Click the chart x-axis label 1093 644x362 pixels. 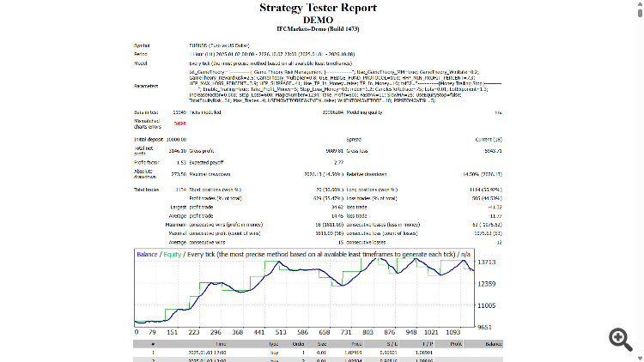tap(453, 333)
